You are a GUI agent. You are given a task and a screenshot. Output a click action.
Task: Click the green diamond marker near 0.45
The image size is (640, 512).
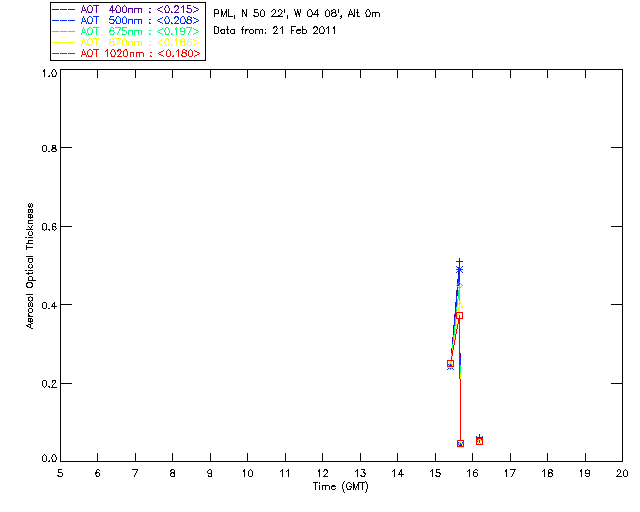460,285
